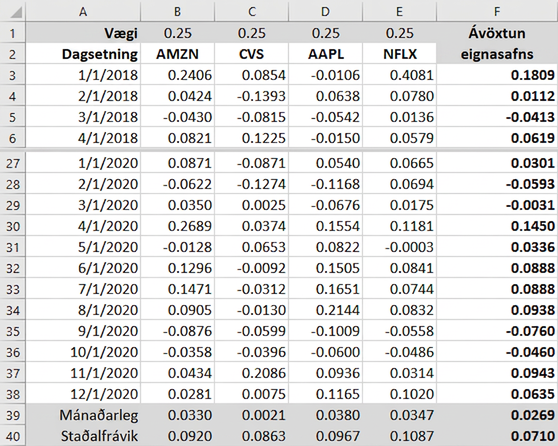Click portfolio return -0.0413
Screen dimensions: 558x446
click(x=497, y=117)
